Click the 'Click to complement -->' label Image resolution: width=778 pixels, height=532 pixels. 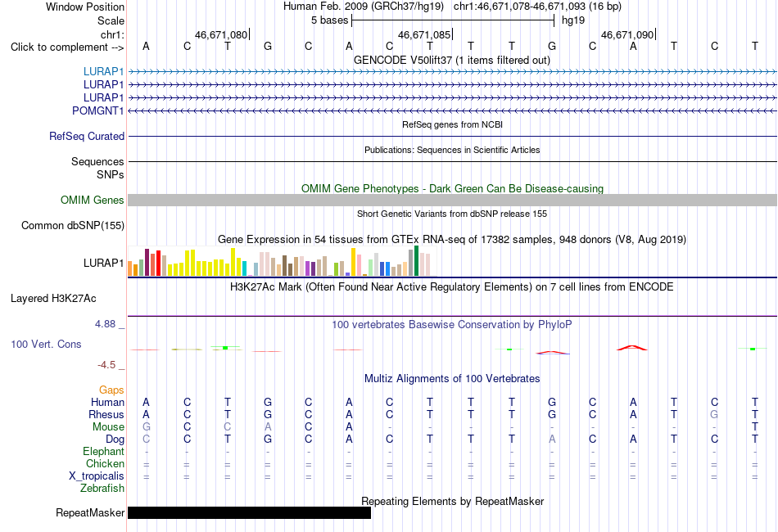pyautogui.click(x=67, y=47)
